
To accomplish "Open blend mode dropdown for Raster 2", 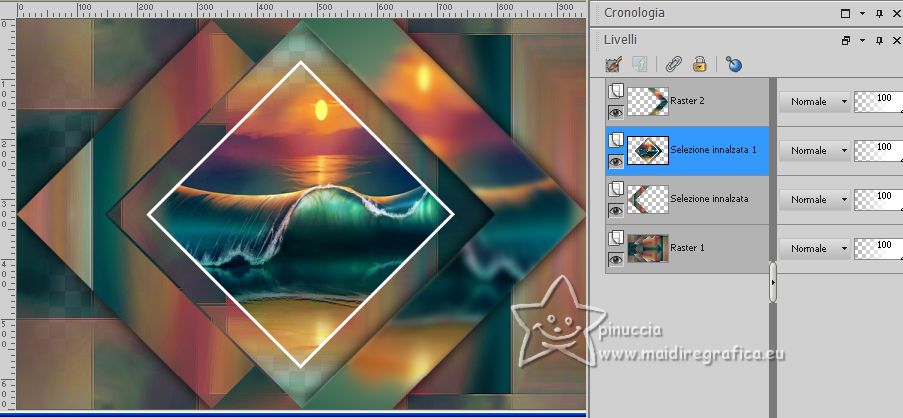I will 814,101.
